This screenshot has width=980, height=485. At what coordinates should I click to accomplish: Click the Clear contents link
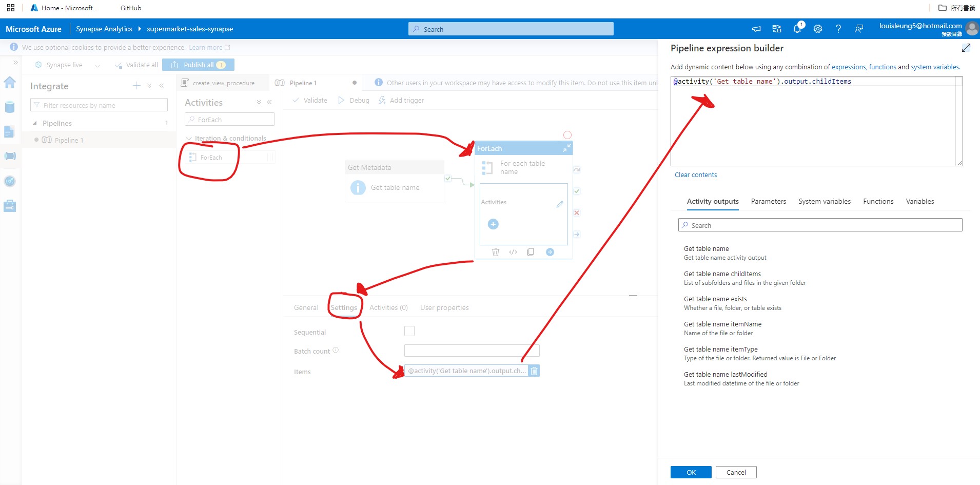coord(695,174)
